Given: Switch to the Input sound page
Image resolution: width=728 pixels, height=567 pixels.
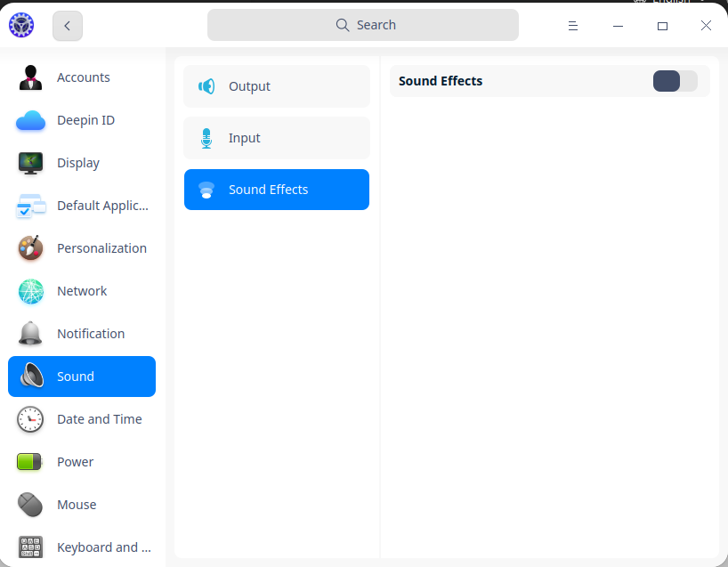Looking at the screenshot, I should (277, 138).
